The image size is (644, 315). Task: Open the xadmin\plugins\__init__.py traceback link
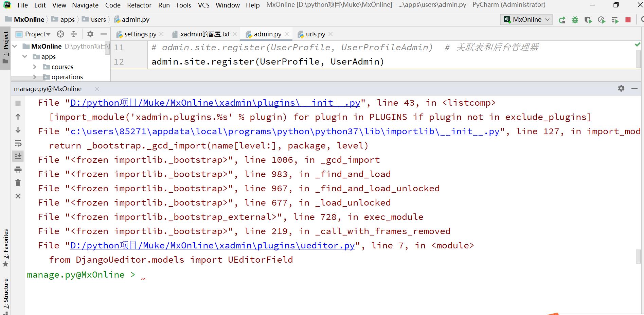[215, 103]
